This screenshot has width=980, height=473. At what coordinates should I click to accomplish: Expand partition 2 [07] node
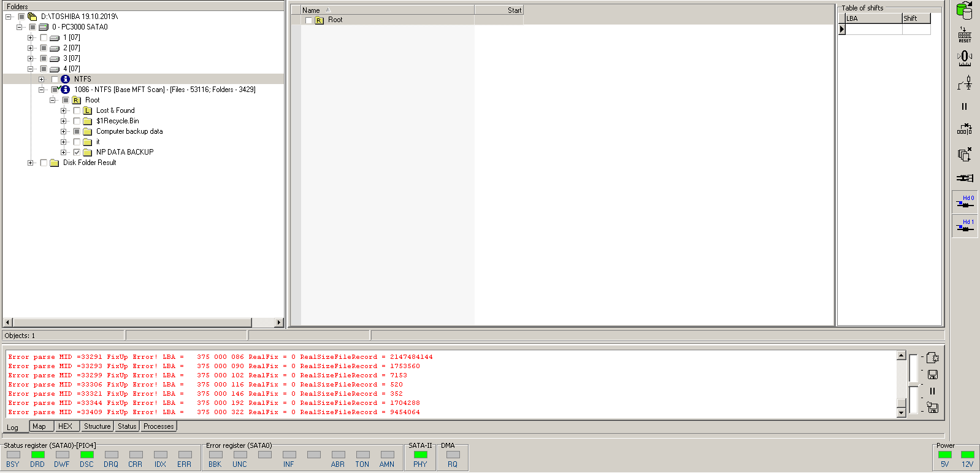tap(30, 48)
